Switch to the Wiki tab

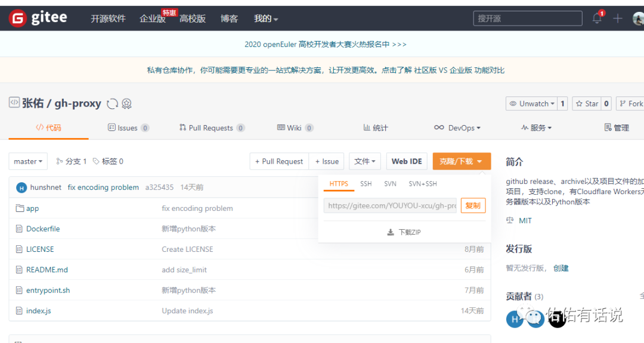click(295, 127)
